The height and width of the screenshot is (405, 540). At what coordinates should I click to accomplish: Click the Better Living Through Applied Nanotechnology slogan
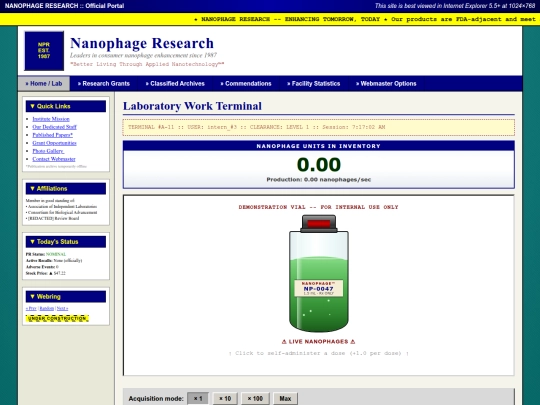coord(147,64)
